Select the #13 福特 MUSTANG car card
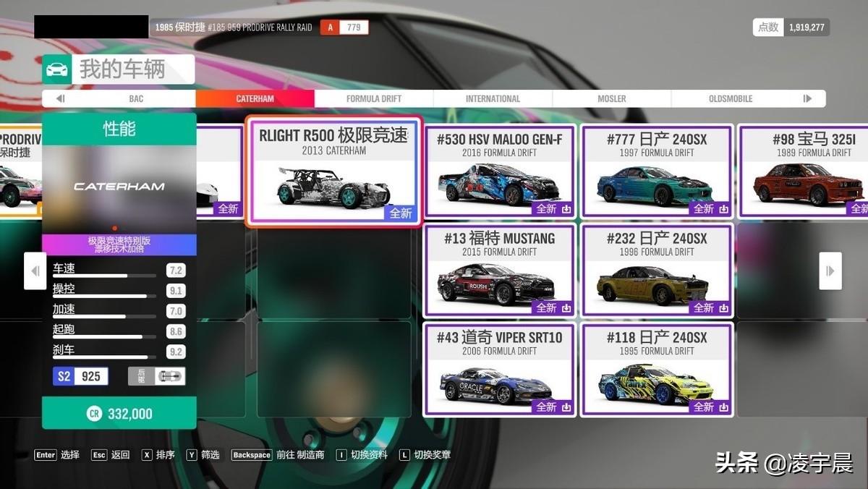 (500, 271)
